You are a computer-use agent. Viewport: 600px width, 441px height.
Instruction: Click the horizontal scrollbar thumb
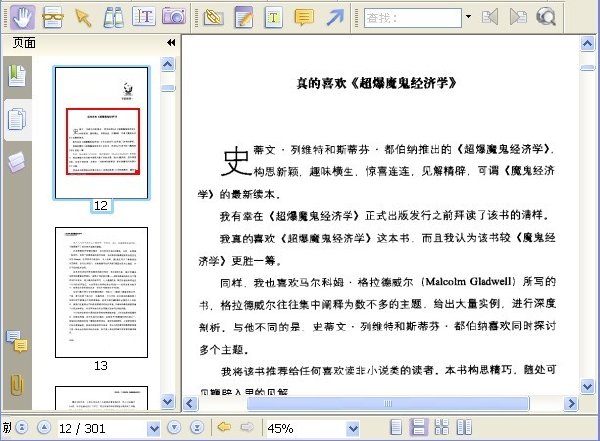click(x=388, y=403)
